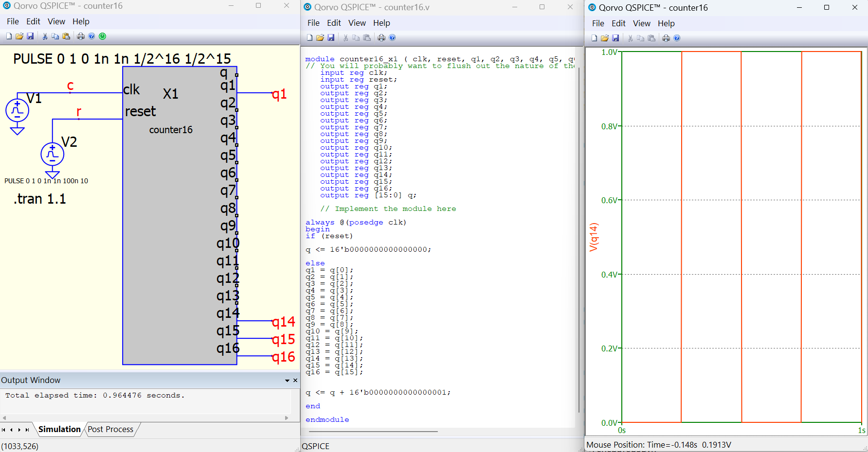
Task: Click PULSE 0 1 0 1n 1n 100n 10 text
Action: click(46, 181)
